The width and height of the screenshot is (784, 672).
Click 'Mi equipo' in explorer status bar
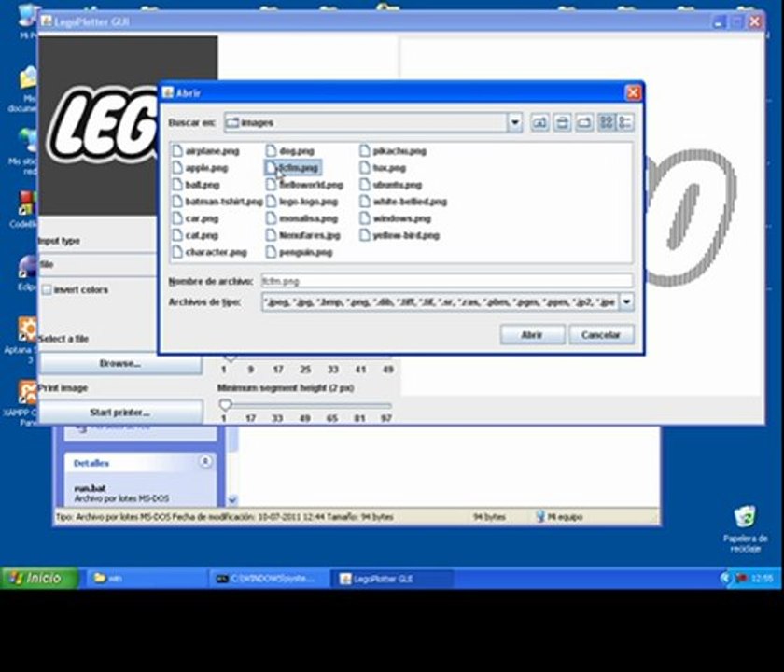click(x=559, y=517)
